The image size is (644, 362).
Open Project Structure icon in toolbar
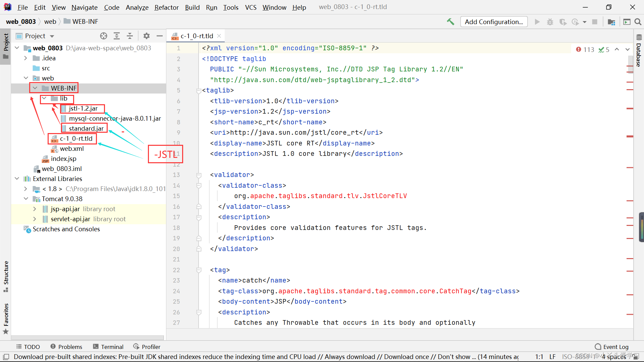click(611, 22)
